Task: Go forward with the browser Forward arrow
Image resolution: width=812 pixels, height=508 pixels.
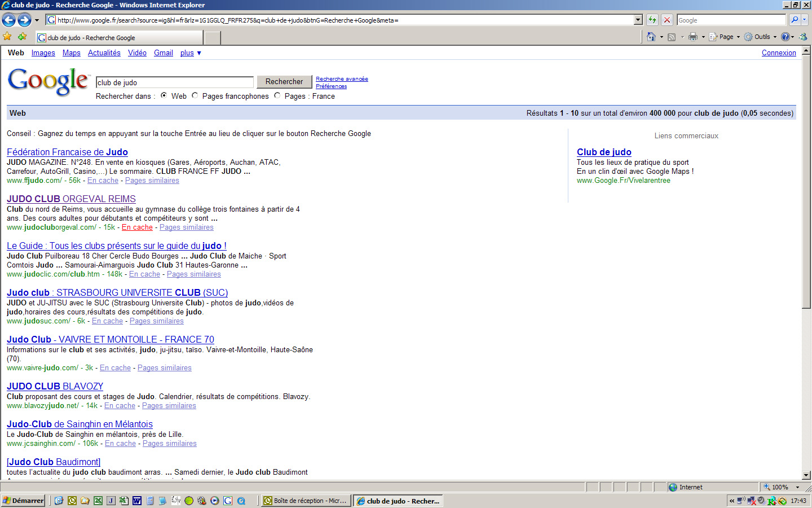Action: coord(24,20)
